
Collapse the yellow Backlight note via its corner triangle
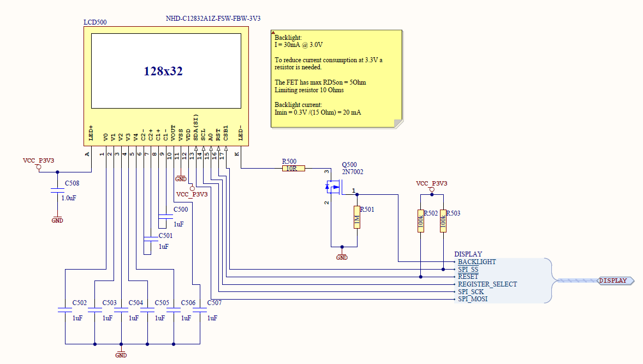point(273,33)
